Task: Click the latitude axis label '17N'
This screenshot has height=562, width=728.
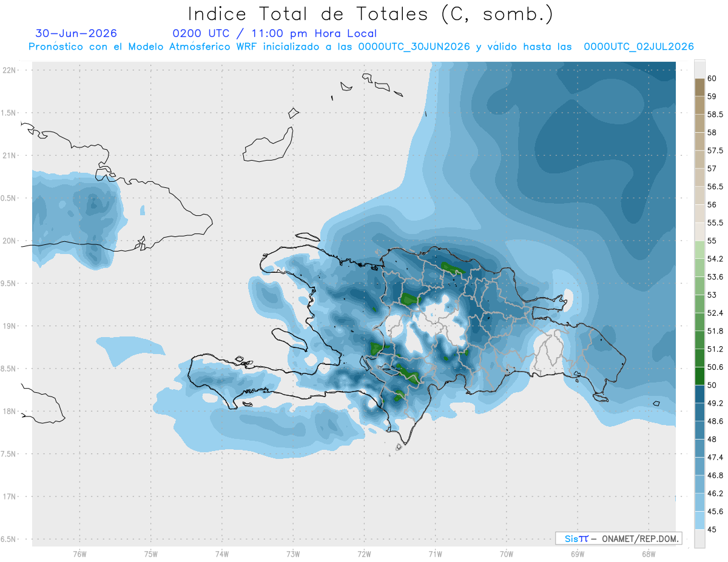Action: [x=10, y=497]
